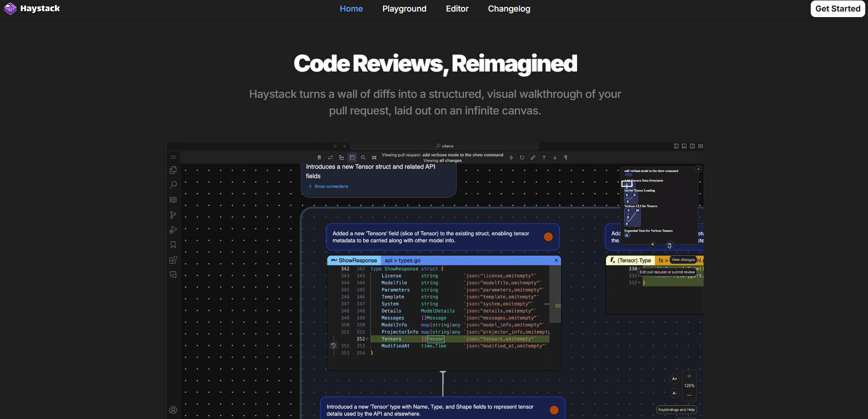The image size is (868, 419).
Task: Switch to the Playground tab
Action: pyautogui.click(x=404, y=8)
